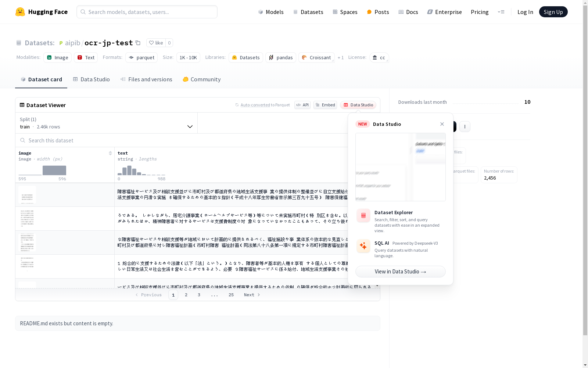Close the Data Studio popup
The height and width of the screenshot is (368, 588).
pos(442,124)
